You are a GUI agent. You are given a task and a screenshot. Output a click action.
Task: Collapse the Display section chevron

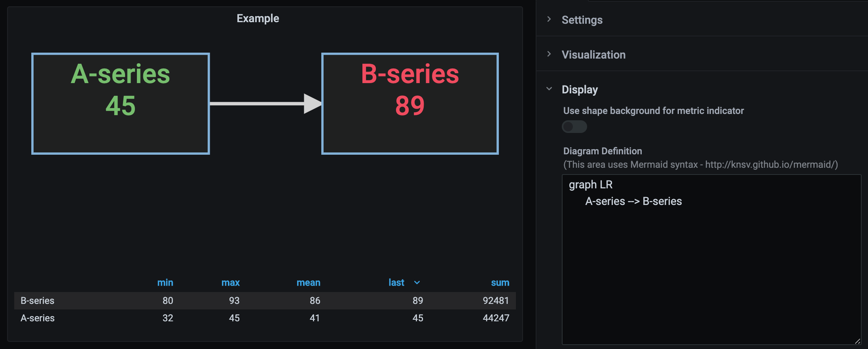[x=549, y=89]
